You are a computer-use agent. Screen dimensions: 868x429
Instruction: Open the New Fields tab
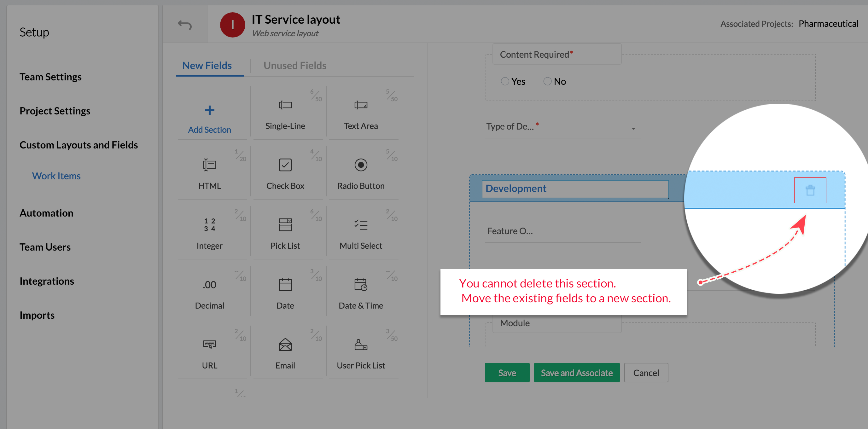[x=207, y=65]
